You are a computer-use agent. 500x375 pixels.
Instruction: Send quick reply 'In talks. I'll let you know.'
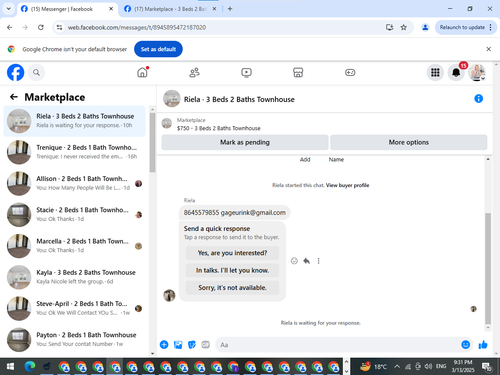232,270
